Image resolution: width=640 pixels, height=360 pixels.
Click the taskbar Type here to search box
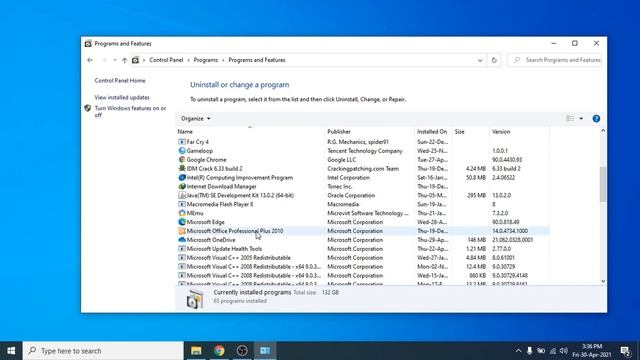pos(103,351)
